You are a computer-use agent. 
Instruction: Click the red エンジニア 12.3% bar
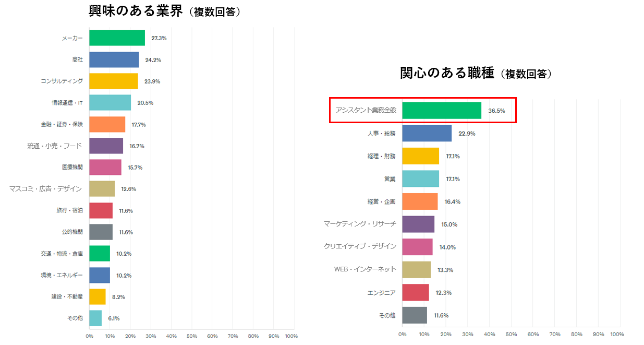416,292
